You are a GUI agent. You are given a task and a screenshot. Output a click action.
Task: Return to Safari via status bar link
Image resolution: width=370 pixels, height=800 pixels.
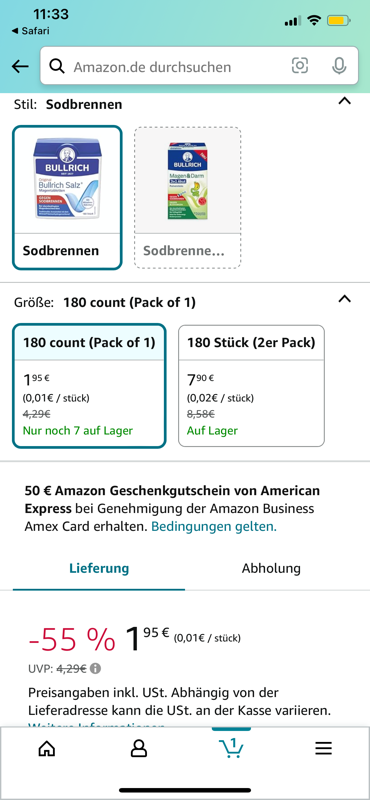[x=30, y=31]
